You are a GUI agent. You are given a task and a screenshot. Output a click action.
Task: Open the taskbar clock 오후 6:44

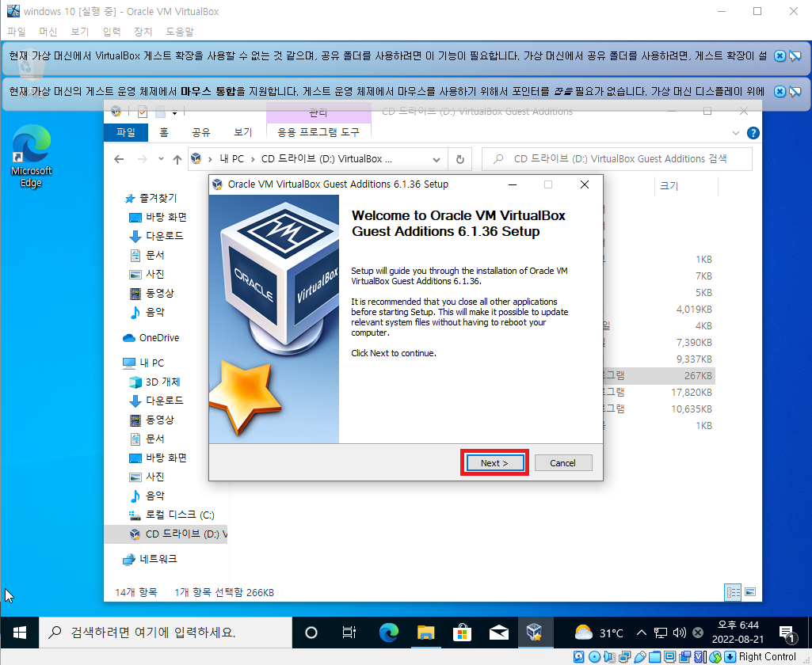[x=738, y=632]
